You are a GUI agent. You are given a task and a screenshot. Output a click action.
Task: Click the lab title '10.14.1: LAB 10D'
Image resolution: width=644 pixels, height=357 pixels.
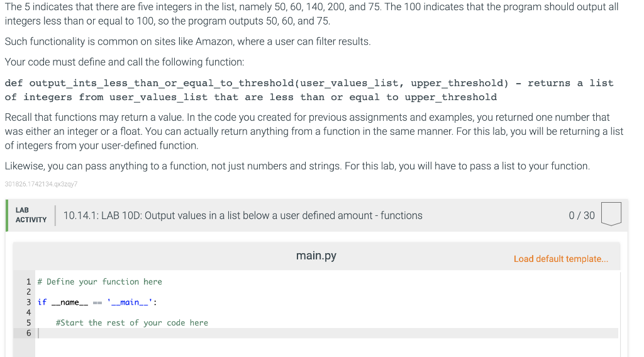coord(243,215)
